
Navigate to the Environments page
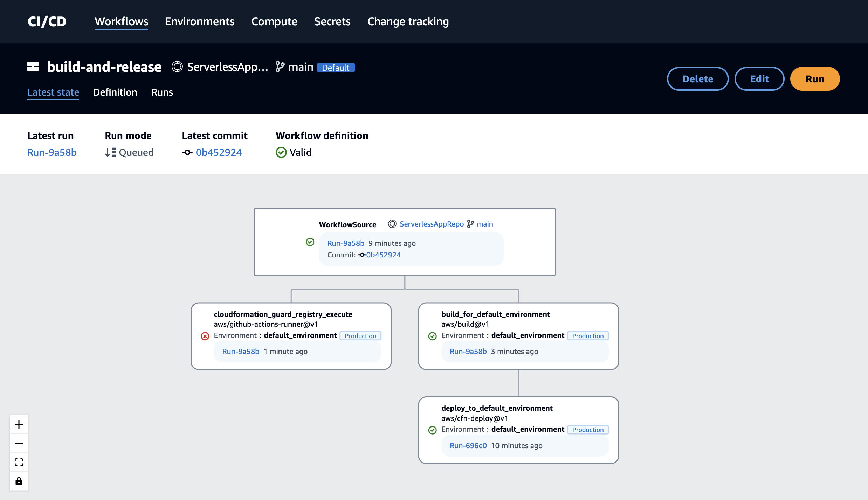click(199, 21)
